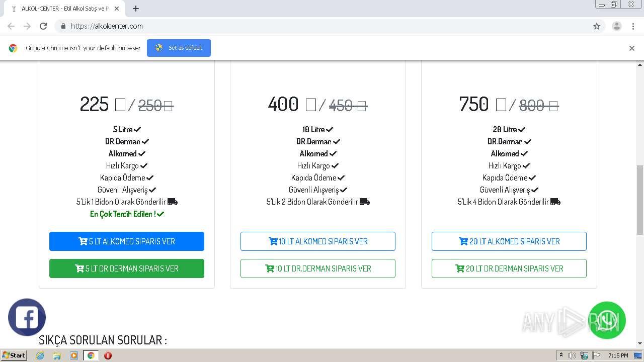Dismiss the default browser notification bar

pyautogui.click(x=632, y=48)
